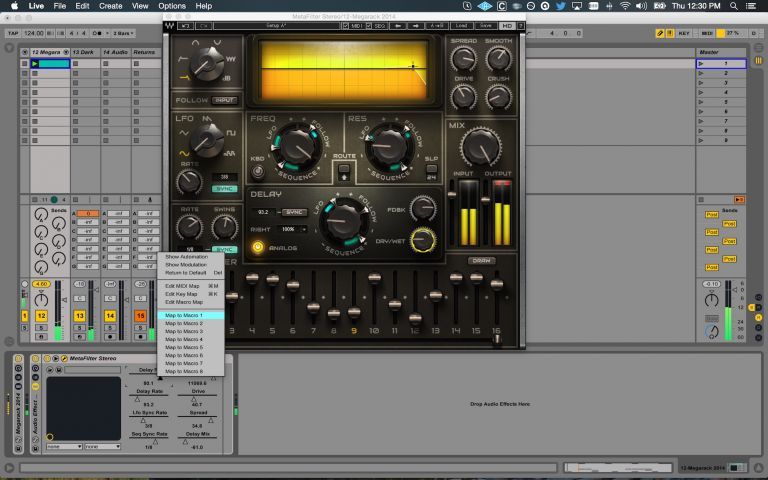Open the Create menu
Viewport: 768px width, 480px height.
(x=111, y=6)
